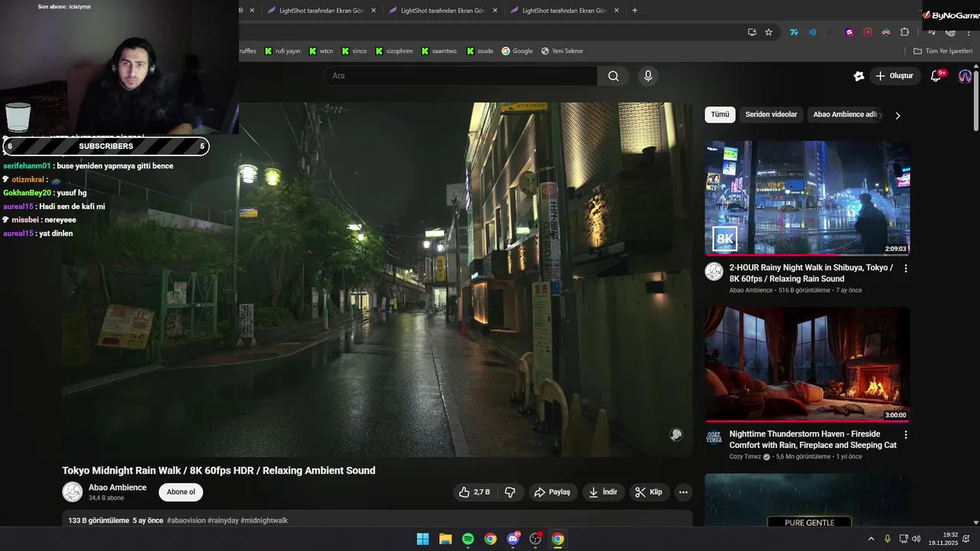Click the Cozy Timez channel avatar

pos(714,438)
